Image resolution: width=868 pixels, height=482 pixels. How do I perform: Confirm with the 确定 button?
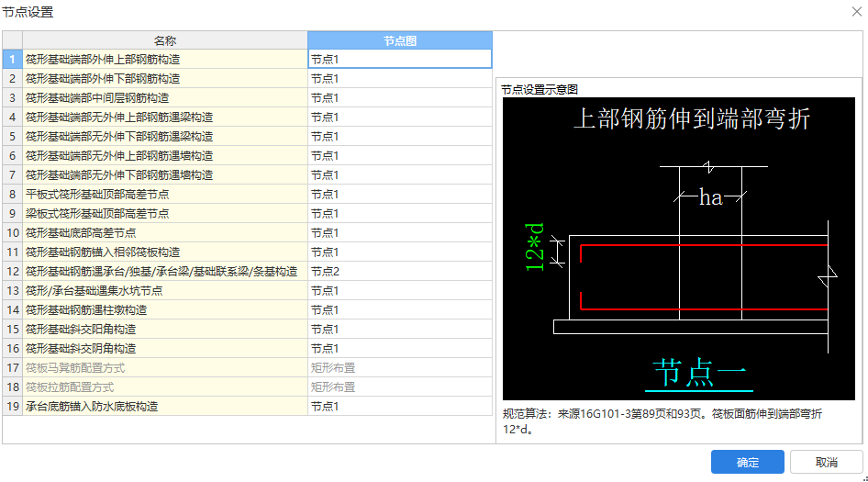pyautogui.click(x=747, y=462)
